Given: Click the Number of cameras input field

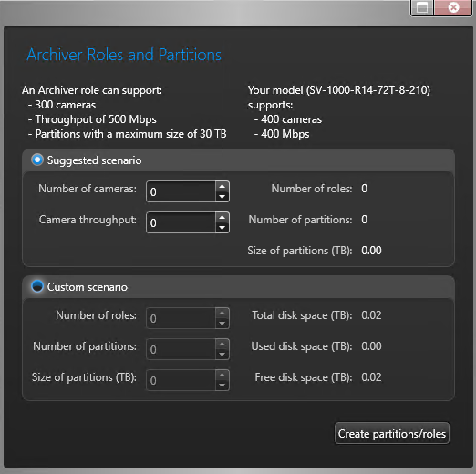Looking at the screenshot, I should pyautogui.click(x=181, y=191).
